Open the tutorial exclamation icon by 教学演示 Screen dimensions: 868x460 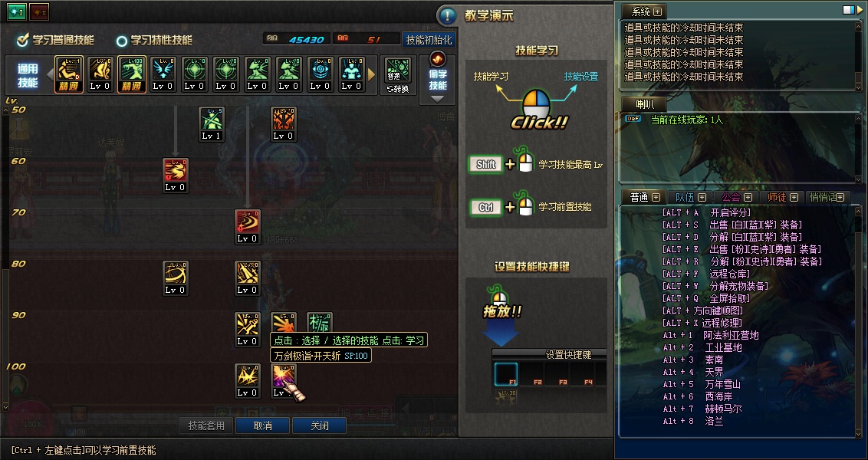coord(447,16)
